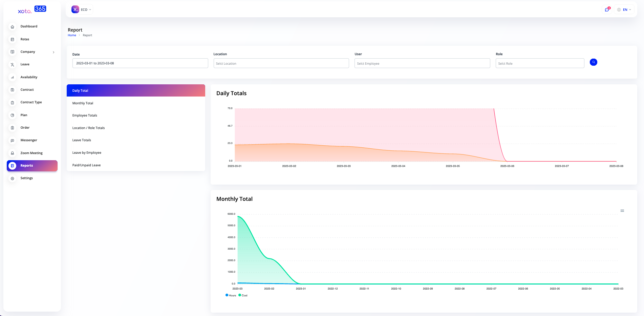Open the Selct Employee dropdown
The width and height of the screenshot is (644, 316).
422,63
